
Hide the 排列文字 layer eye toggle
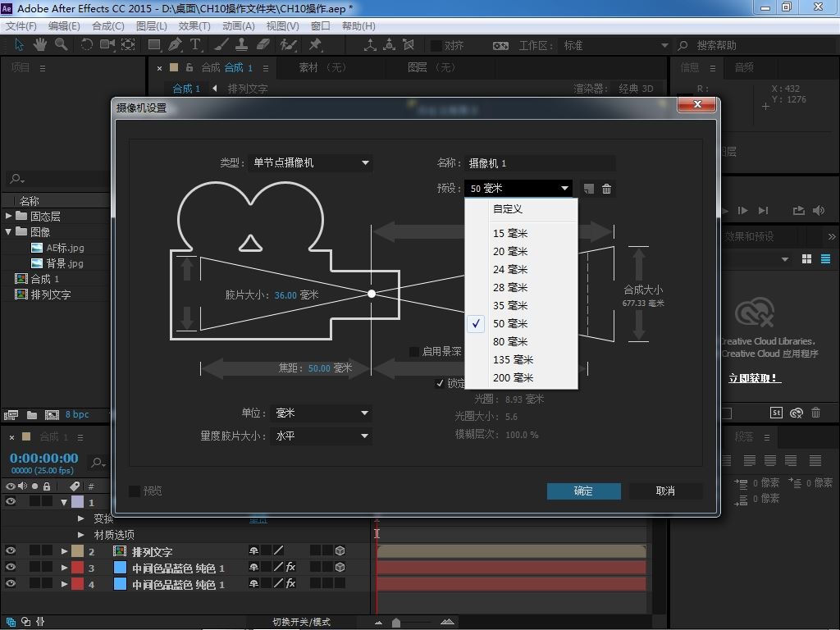[x=10, y=550]
